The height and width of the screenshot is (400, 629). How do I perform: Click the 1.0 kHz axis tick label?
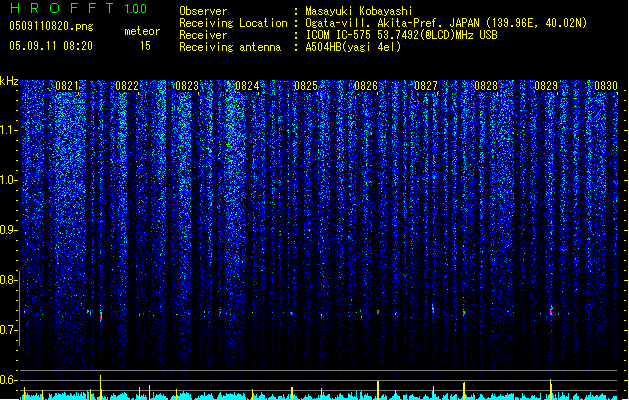coord(8,180)
